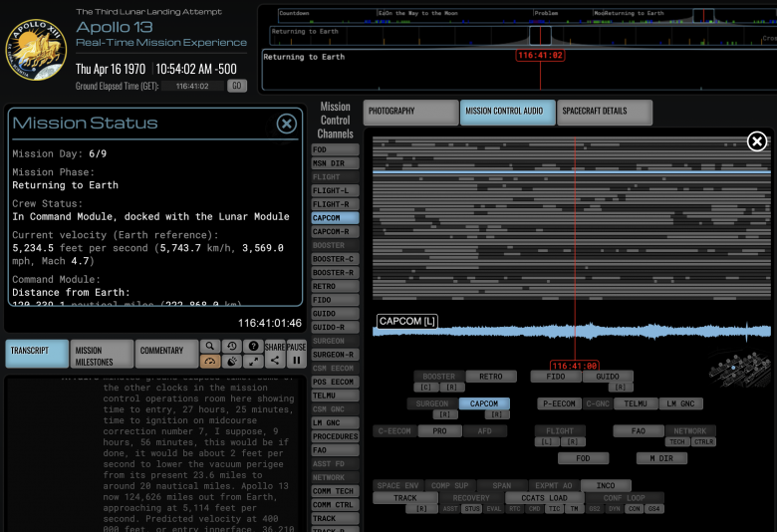The image size is (777, 532).
Task: Toggle the orange dashboard gauge icon
Action: pyautogui.click(x=210, y=361)
